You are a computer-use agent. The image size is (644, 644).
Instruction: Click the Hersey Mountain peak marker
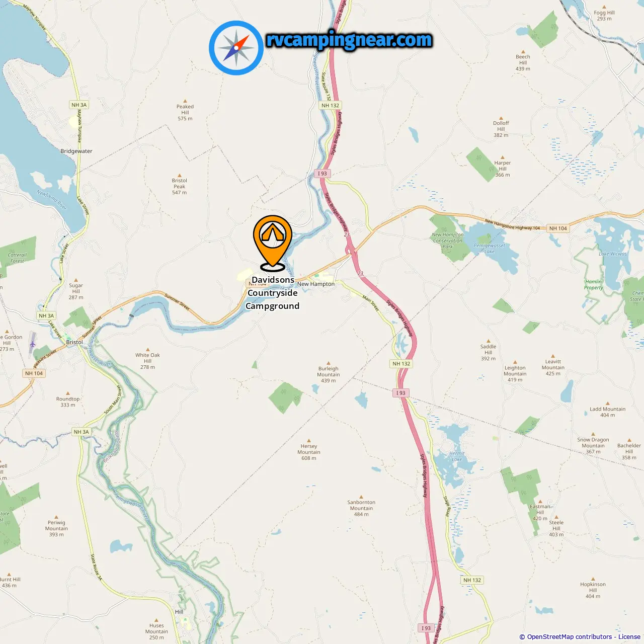tap(309, 441)
